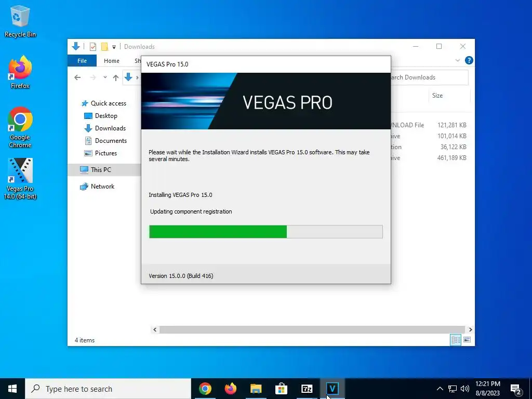The height and width of the screenshot is (399, 532).
Task: Click Firefox icon in the taskbar
Action: [x=230, y=389]
